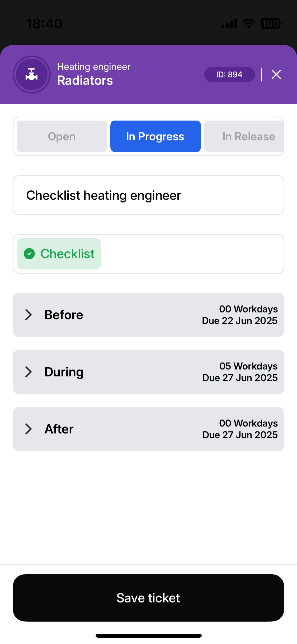Tap the During due date 27 Jun 2025
This screenshot has width=297, height=644.
pyautogui.click(x=240, y=378)
